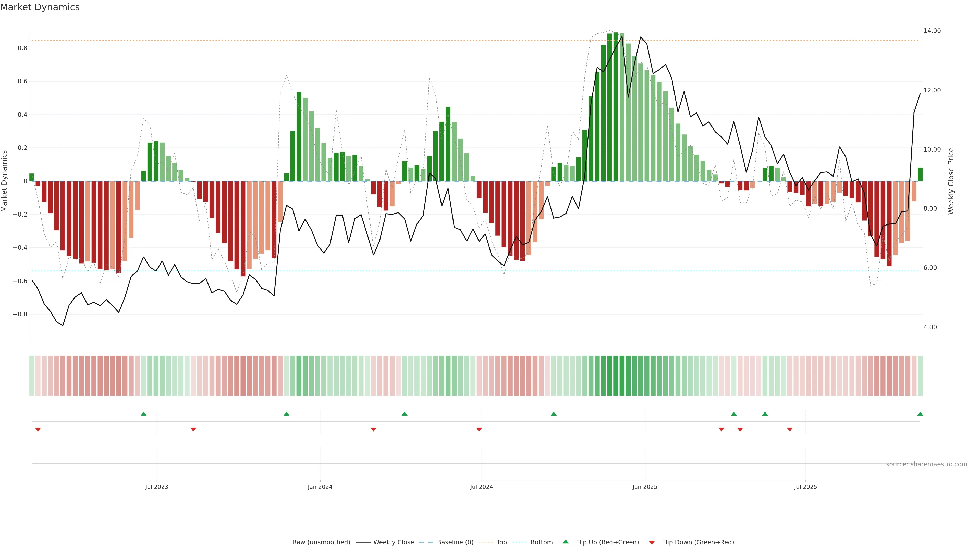Click the last red flip-down marker before Jul 2025

pos(790,429)
